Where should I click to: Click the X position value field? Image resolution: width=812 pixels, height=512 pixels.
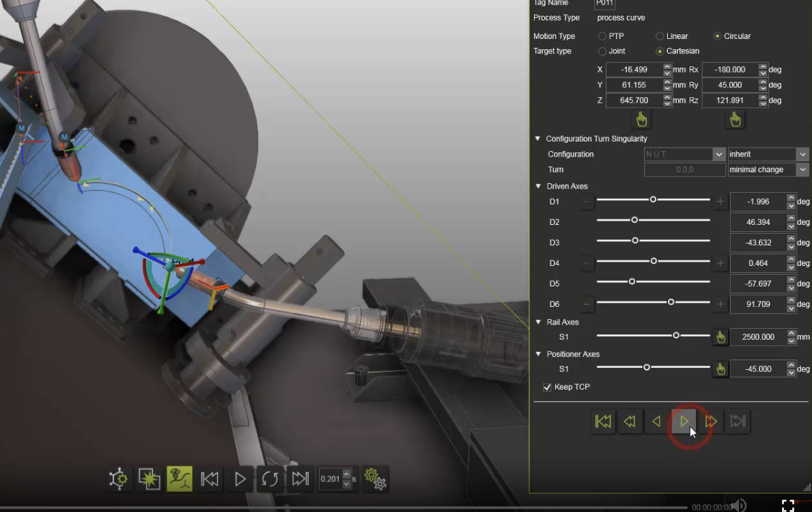[634, 70]
